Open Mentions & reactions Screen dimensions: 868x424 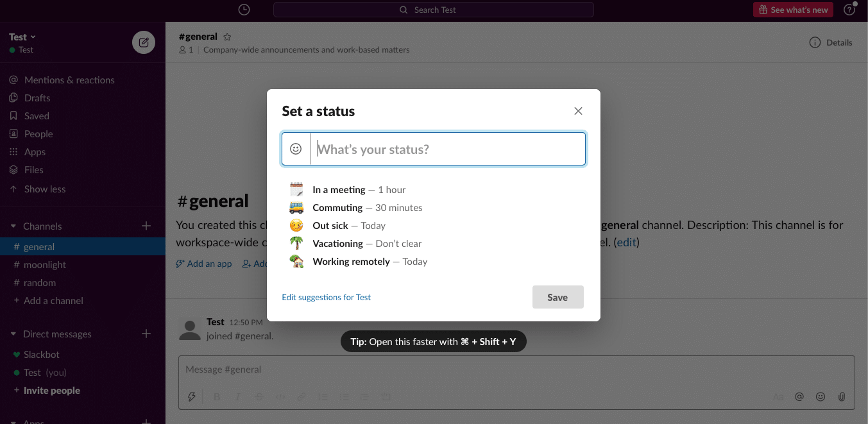click(x=69, y=80)
